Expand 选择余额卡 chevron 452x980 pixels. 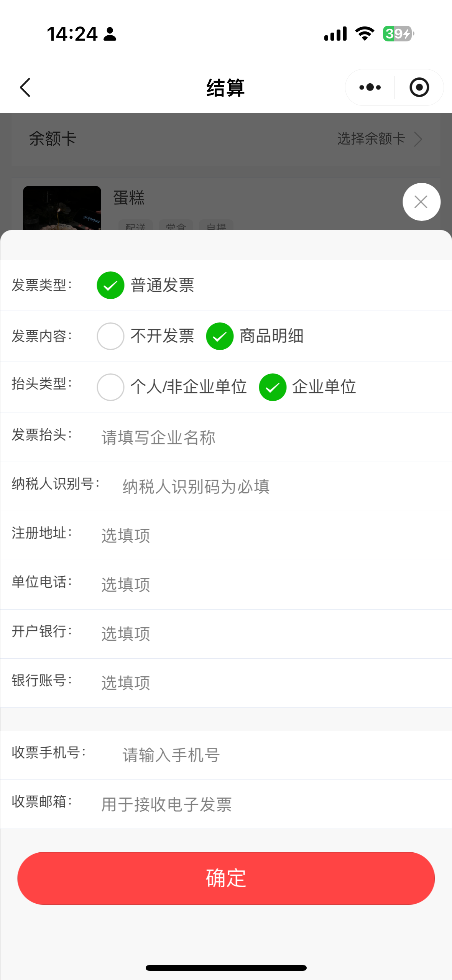click(x=418, y=139)
